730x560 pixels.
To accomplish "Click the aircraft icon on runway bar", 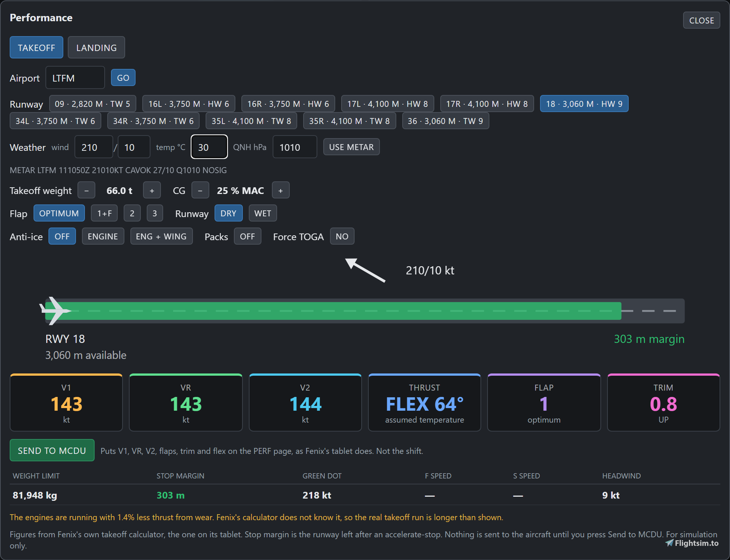I will pyautogui.click(x=55, y=311).
